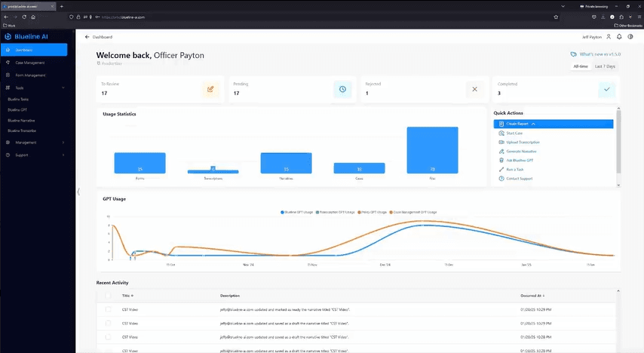Bookmark this page with the star icon
644x353 pixels.
pos(556,16)
